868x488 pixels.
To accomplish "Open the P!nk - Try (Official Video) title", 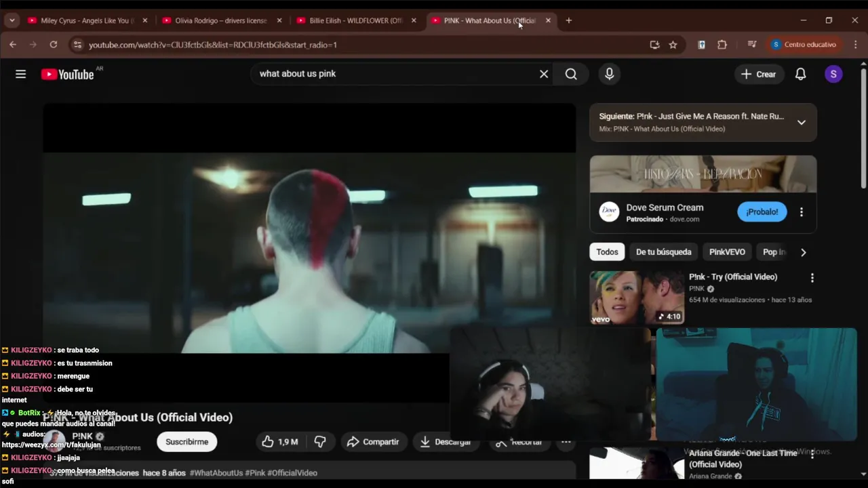I will coord(733,277).
